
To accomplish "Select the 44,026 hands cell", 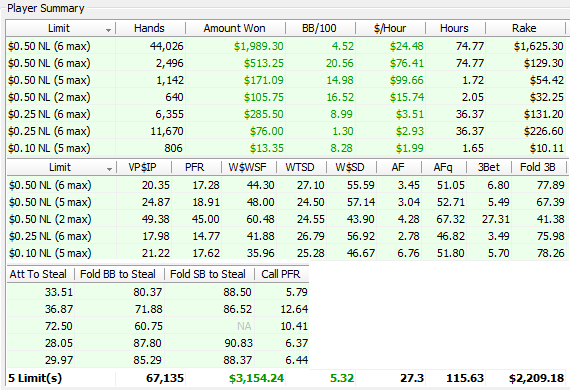I will (166, 46).
